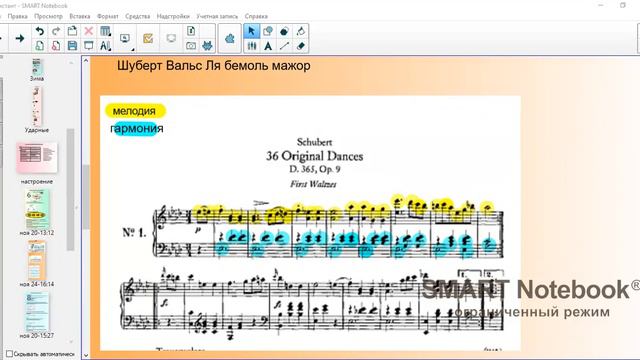640x360 pixels.
Task: Choose the Lines tool
Action: (284, 46)
